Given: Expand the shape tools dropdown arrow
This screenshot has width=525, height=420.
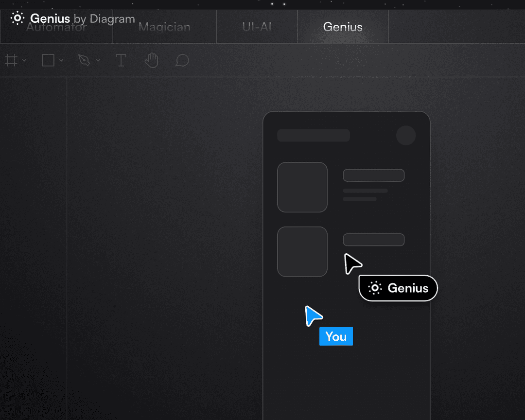Looking at the screenshot, I should 61,61.
